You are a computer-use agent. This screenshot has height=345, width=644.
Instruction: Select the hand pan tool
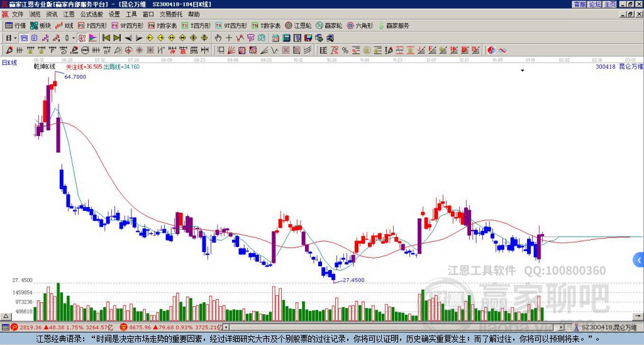pos(218,38)
